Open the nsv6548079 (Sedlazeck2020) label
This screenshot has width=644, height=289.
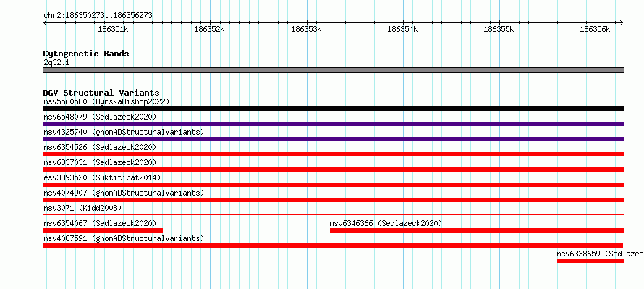coord(100,117)
